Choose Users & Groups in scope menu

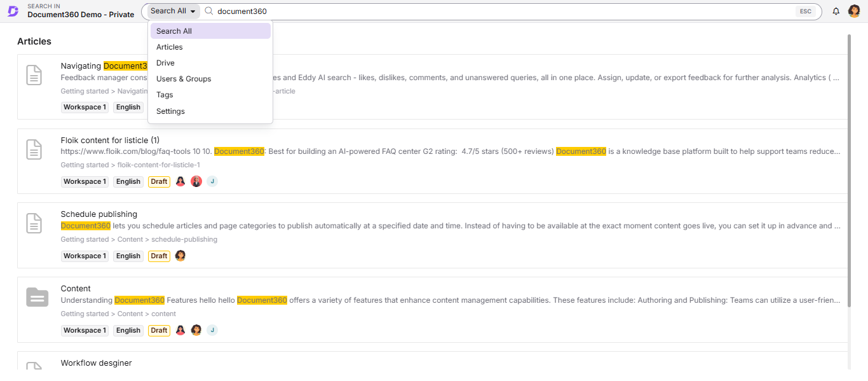tap(210, 79)
